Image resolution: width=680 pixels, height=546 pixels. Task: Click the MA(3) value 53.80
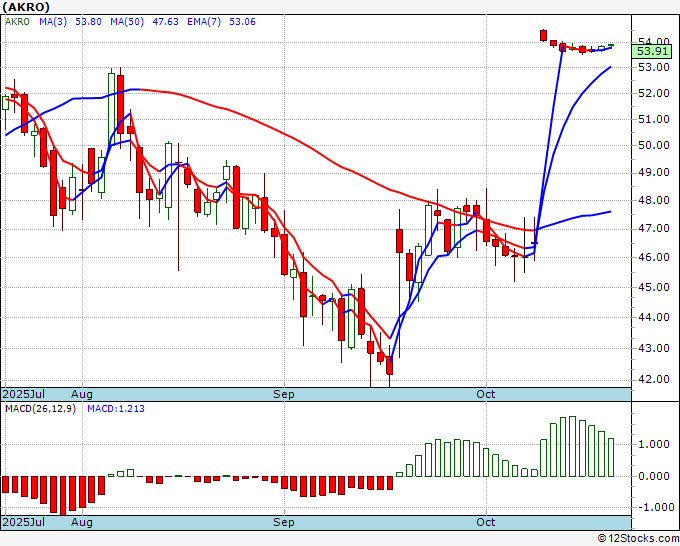pos(88,22)
